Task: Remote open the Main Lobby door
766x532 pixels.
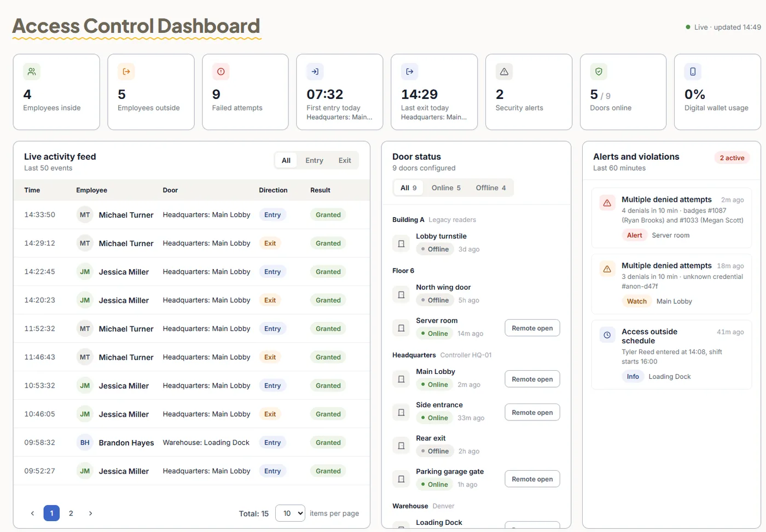Action: pos(532,379)
